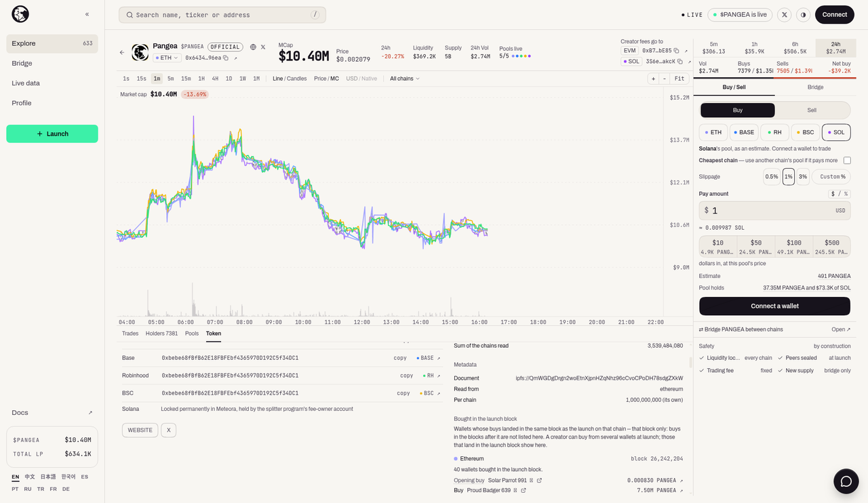Open the Bridge tab in trade panel

[815, 87]
